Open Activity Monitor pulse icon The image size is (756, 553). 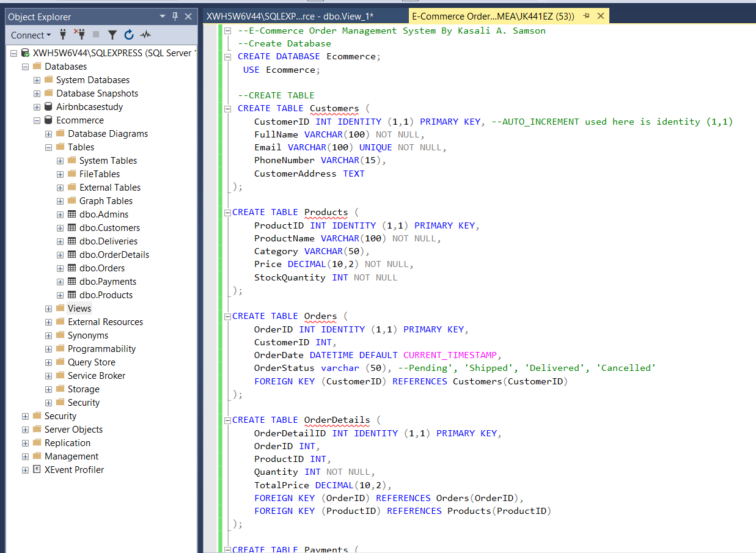(x=145, y=35)
